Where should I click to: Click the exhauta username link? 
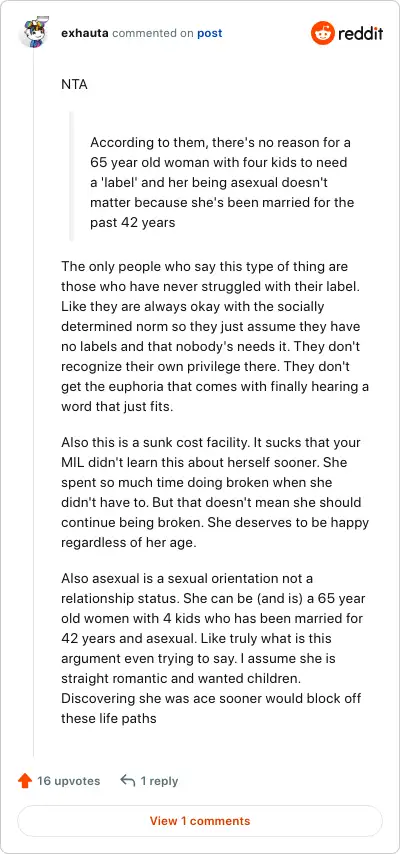[x=85, y=33]
